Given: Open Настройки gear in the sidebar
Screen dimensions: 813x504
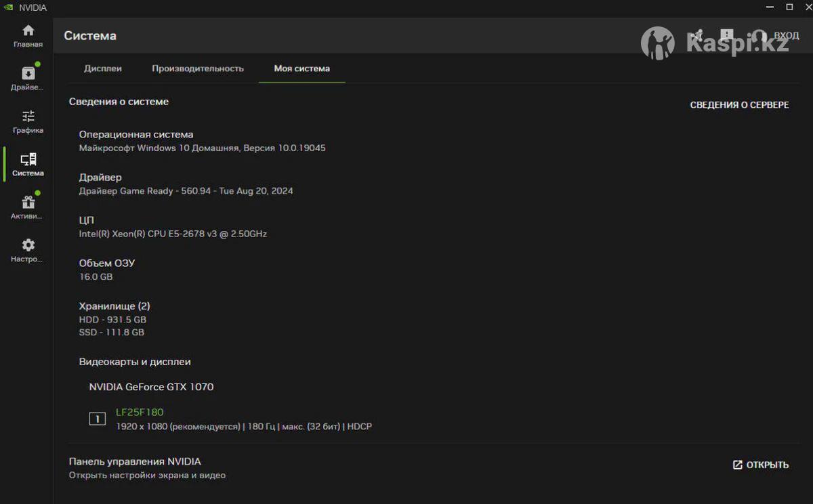Looking at the screenshot, I should point(28,251).
